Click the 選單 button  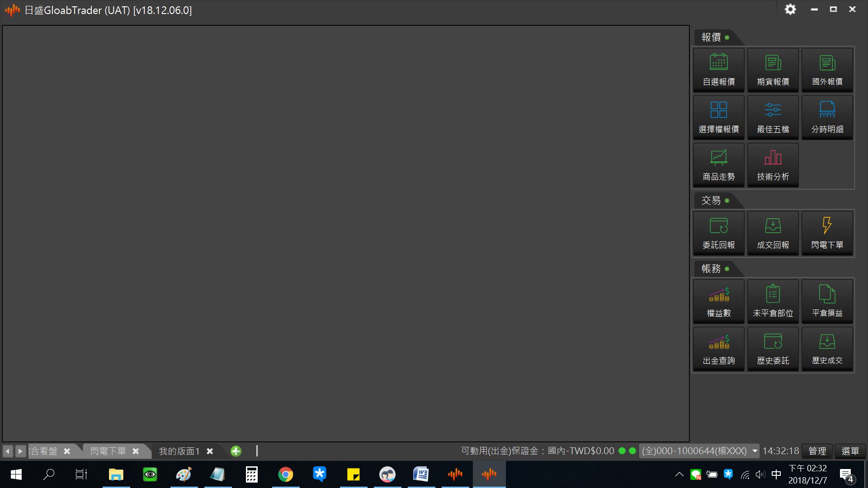point(850,451)
